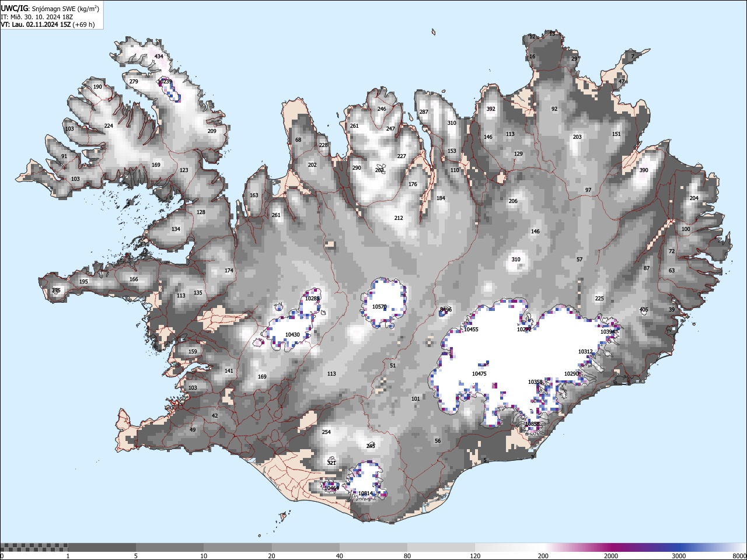Click the map value '405' in the east

click(644, 310)
